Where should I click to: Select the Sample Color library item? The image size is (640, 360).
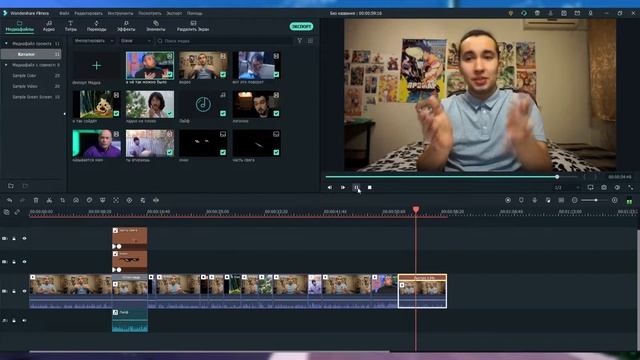coord(24,76)
